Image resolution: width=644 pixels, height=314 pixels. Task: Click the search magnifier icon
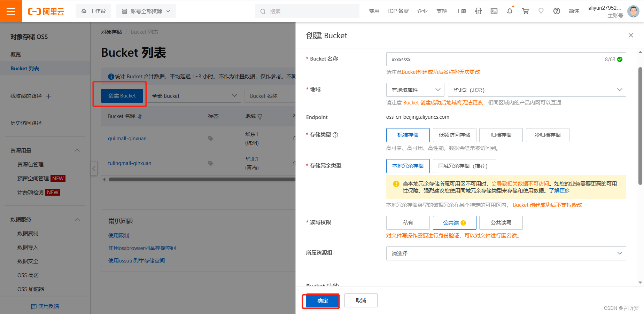(263, 11)
